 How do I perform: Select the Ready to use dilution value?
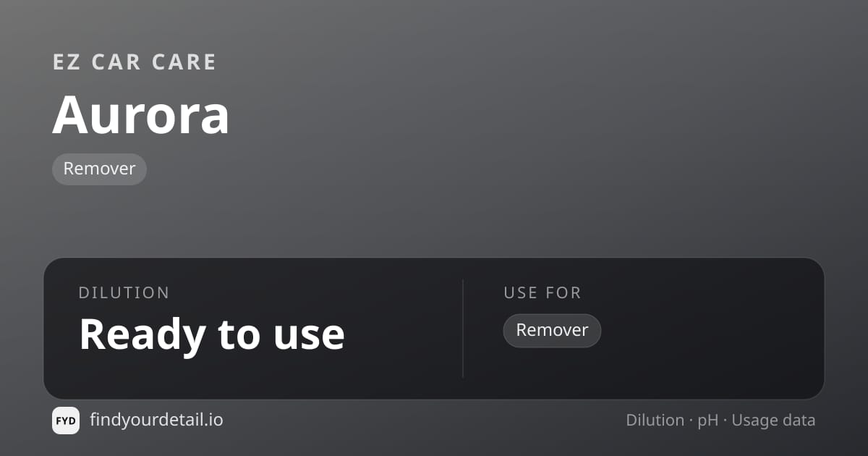212,334
